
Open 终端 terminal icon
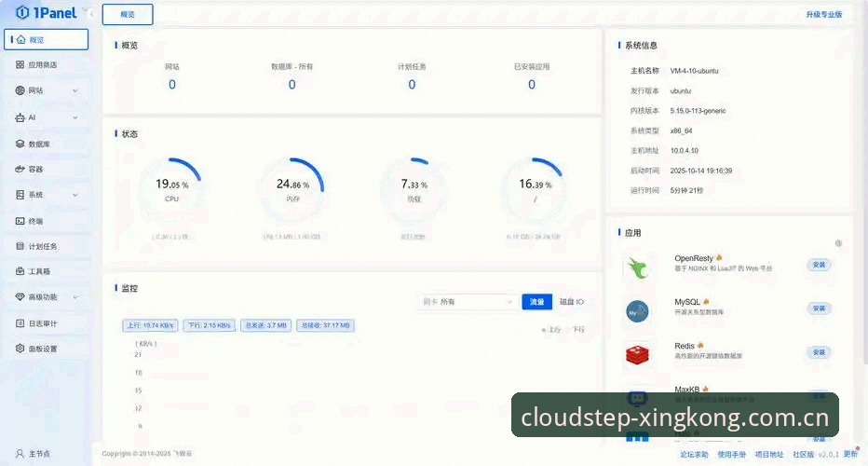click(20, 221)
